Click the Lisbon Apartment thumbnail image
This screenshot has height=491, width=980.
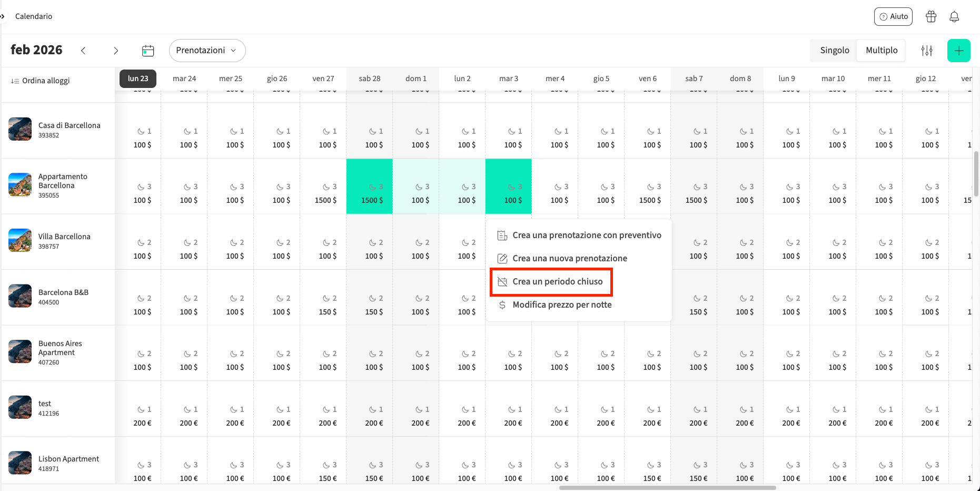click(20, 463)
